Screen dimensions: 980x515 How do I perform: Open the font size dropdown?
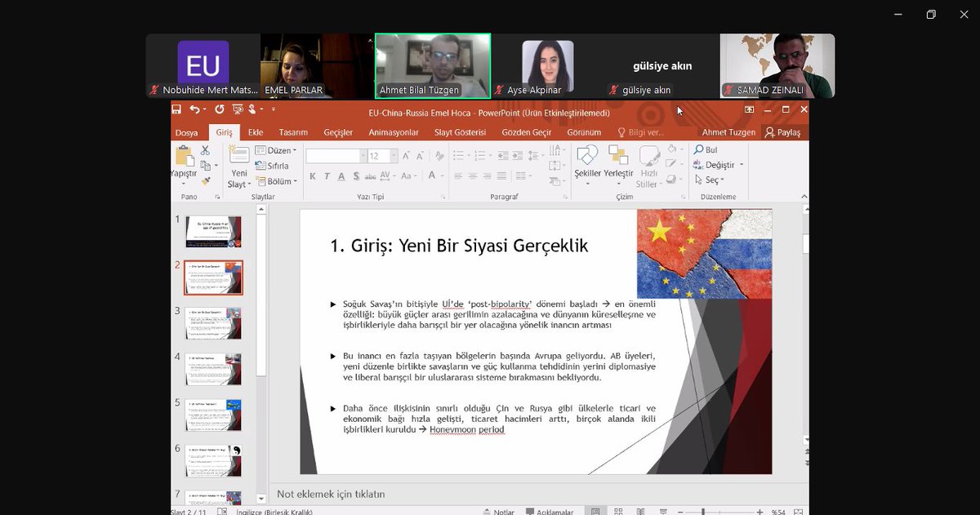[x=394, y=153]
